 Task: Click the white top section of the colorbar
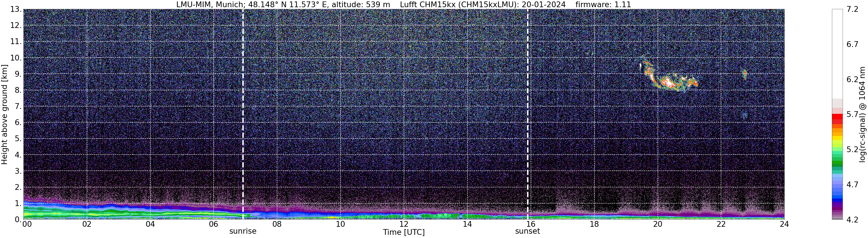coord(837,54)
